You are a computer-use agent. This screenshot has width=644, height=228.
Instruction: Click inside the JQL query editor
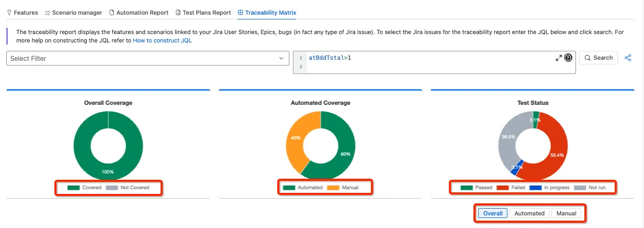(434, 62)
